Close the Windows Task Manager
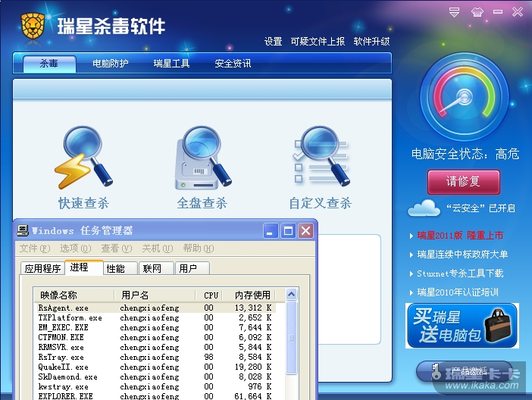Viewport: 532px width, 400px height. tap(305, 231)
